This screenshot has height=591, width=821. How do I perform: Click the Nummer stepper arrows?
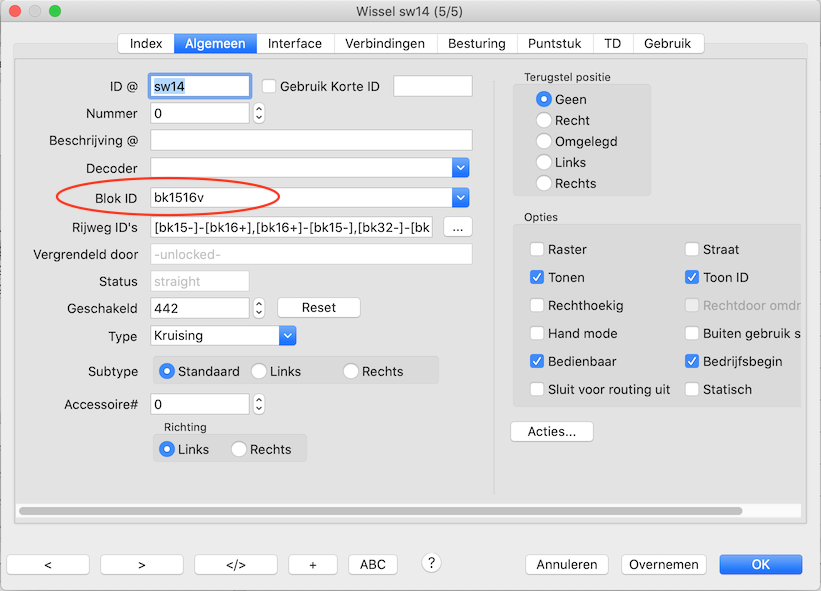(259, 114)
